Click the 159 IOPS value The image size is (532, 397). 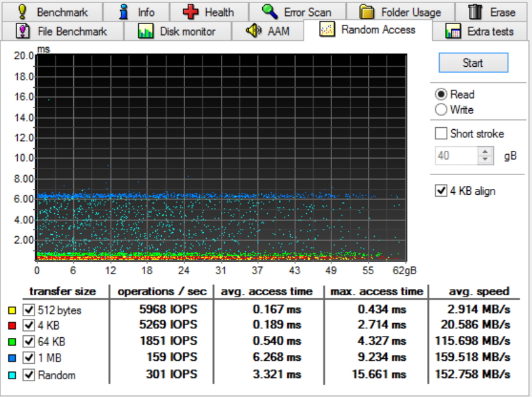point(172,357)
